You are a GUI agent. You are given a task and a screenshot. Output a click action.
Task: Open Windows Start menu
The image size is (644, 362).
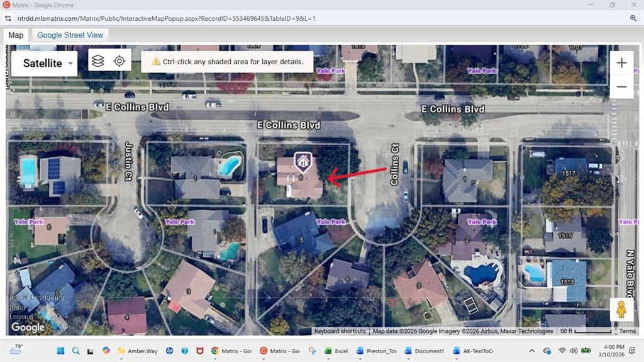(x=60, y=351)
